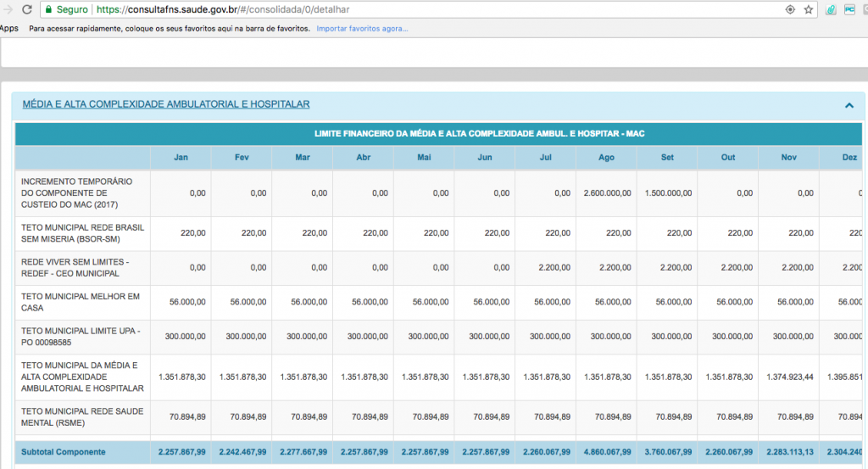The image size is (868, 469).
Task: Focus the address bar URL field
Action: [424, 9]
